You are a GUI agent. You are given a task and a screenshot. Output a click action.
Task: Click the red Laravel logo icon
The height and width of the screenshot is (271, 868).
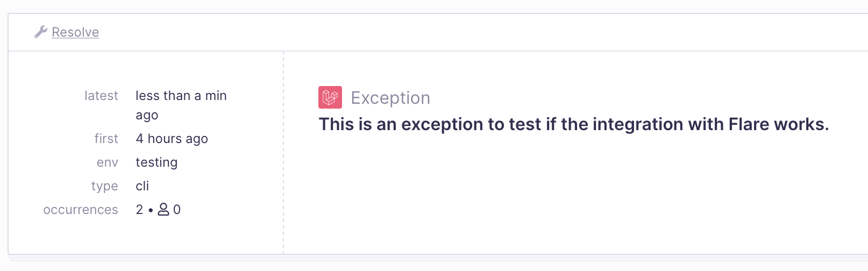click(330, 97)
